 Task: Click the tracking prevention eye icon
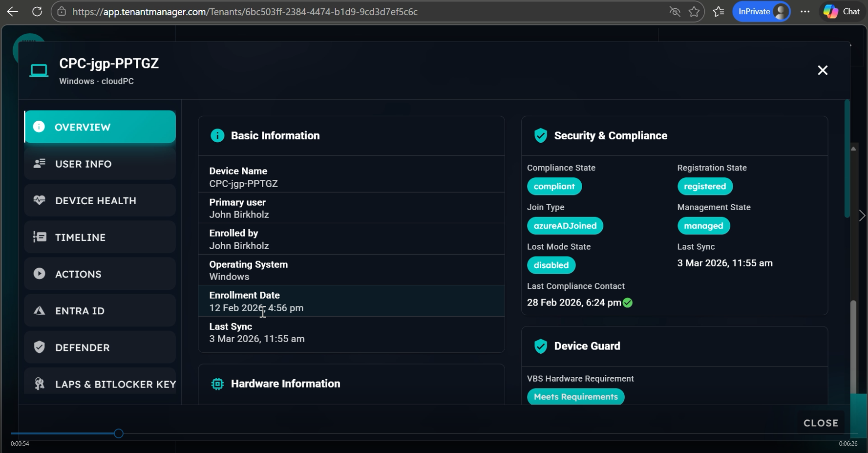coord(675,12)
